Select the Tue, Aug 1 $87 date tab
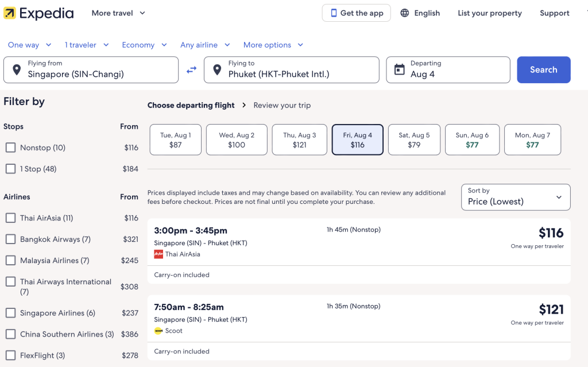 tap(176, 140)
